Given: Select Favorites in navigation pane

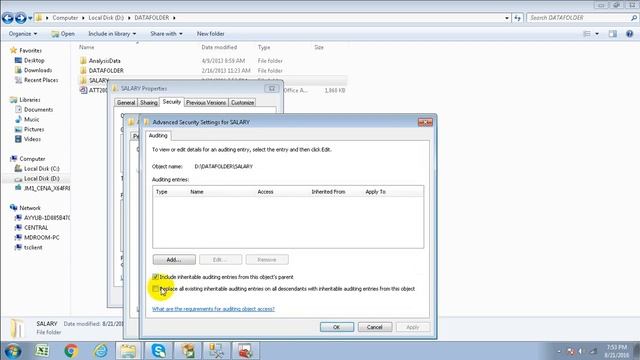Looking at the screenshot, I should (31, 51).
